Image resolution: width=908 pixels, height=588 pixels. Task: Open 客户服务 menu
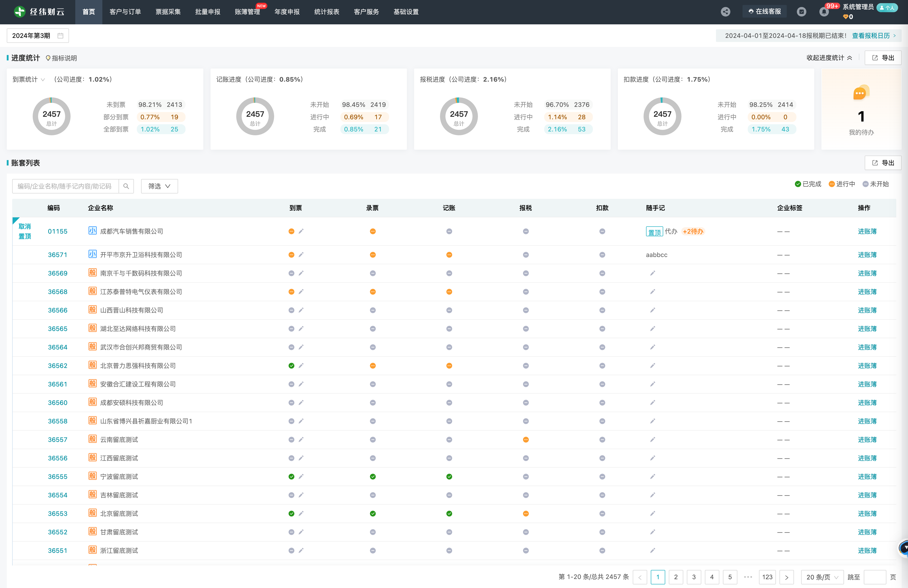pyautogui.click(x=366, y=12)
